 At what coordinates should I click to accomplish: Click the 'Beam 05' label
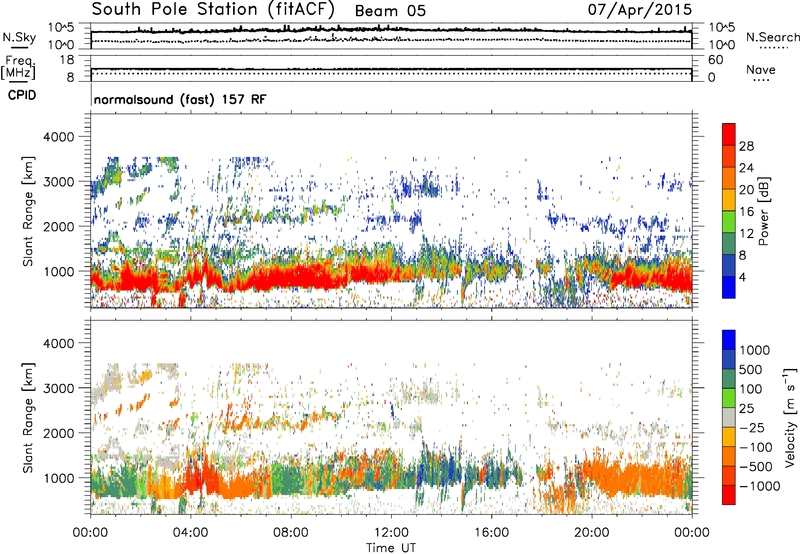pos(390,11)
